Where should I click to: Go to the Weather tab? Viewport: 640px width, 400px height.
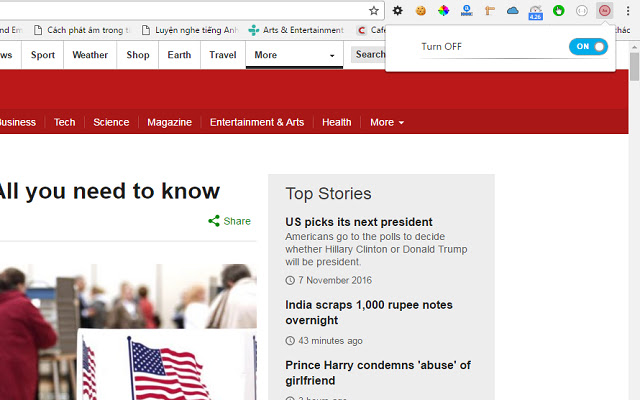pyautogui.click(x=90, y=55)
